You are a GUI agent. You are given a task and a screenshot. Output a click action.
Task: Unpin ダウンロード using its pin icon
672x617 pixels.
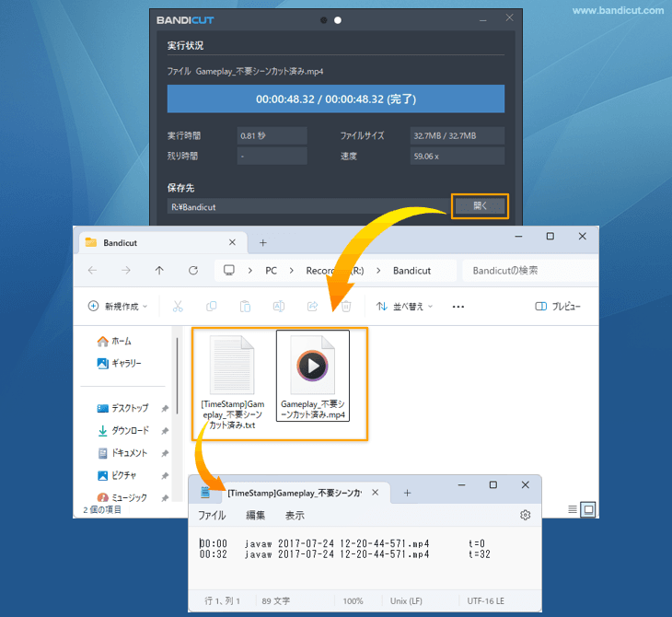[165, 431]
